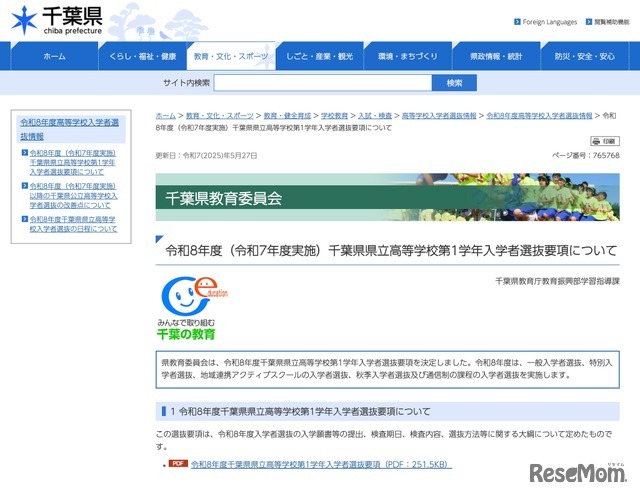Click breadcrumb 学校教育
Viewport: 640px width, 496px height.
334,116
